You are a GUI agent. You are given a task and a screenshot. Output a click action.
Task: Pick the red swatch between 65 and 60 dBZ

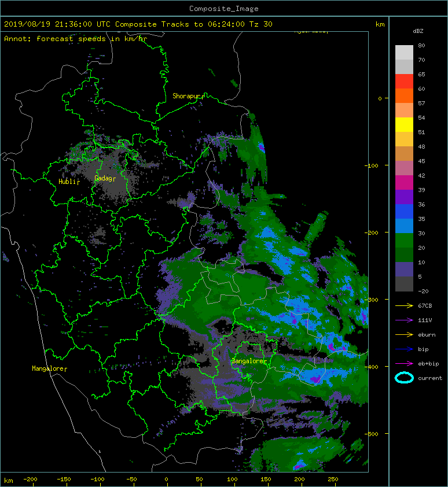point(404,81)
